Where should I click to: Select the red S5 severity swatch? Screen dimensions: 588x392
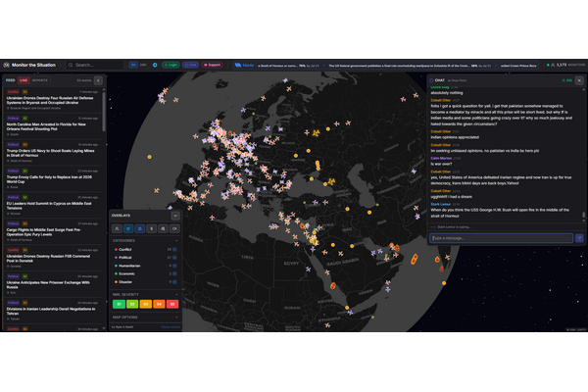coord(171,304)
